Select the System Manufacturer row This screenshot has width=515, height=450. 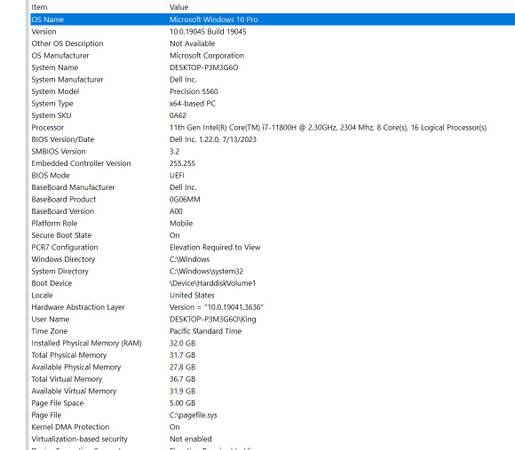coord(272,80)
